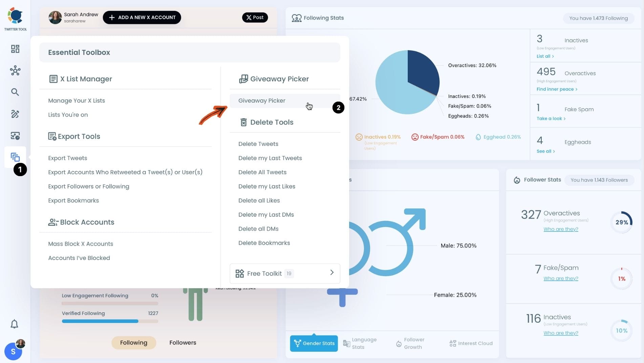Click the Follower Growth flame icon
The height and width of the screenshot is (363, 644).
click(399, 344)
